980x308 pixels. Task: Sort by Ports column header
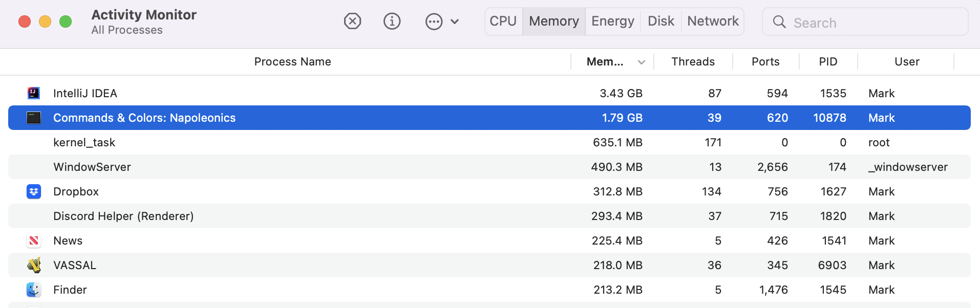click(765, 61)
